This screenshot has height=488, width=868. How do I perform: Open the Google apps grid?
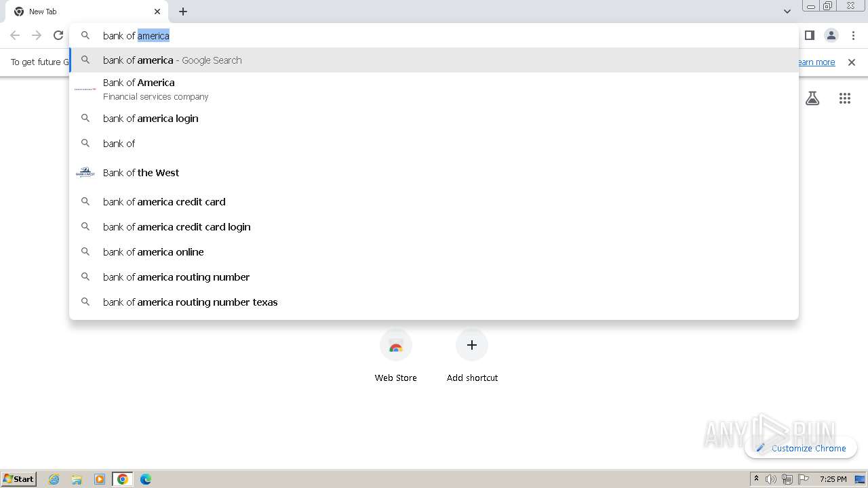[x=844, y=98]
